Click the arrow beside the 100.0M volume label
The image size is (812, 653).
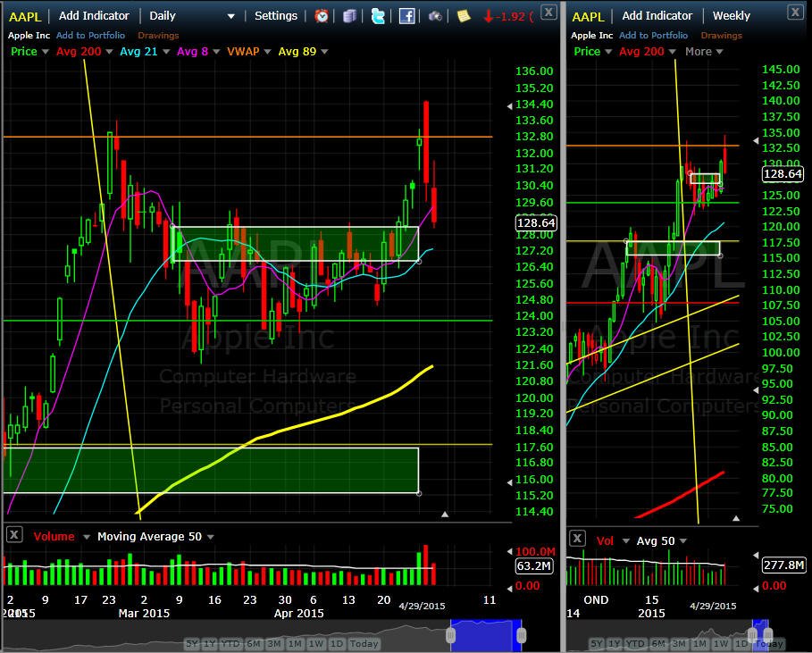click(509, 551)
